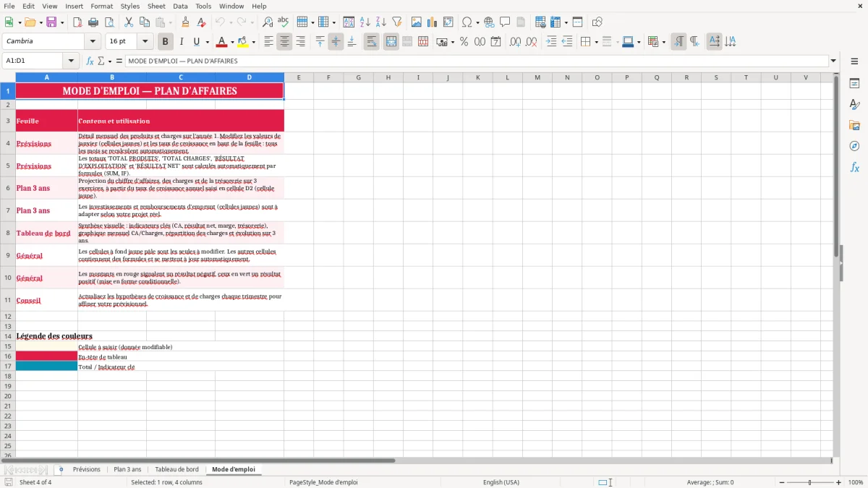Expand the formula bar
The height and width of the screenshot is (488, 868).
[x=833, y=61]
